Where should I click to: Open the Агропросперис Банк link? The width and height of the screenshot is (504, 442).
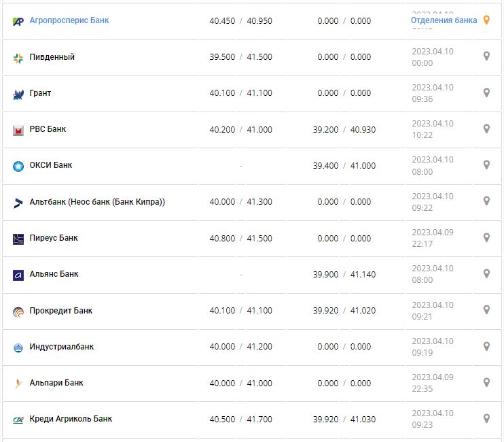[x=69, y=20]
